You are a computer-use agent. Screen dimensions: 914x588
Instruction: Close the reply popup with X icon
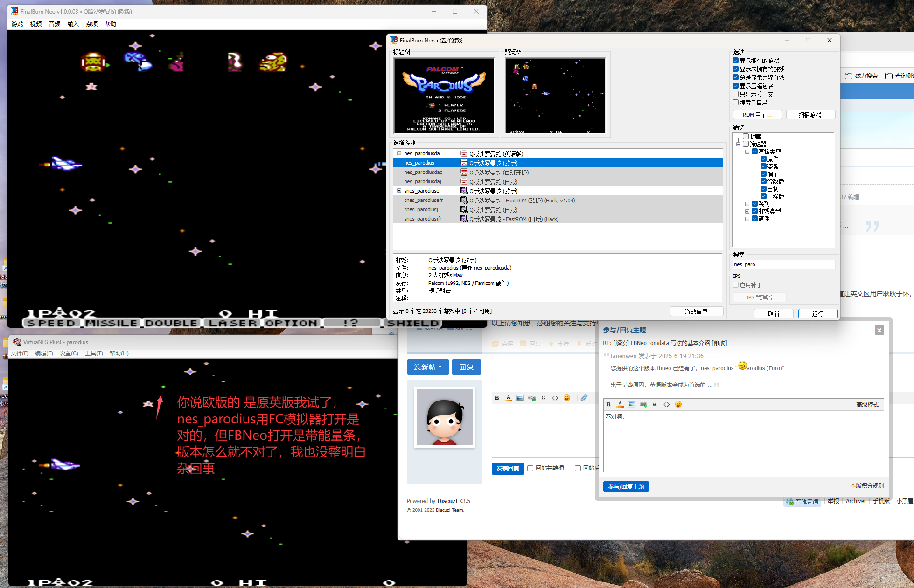(879, 330)
